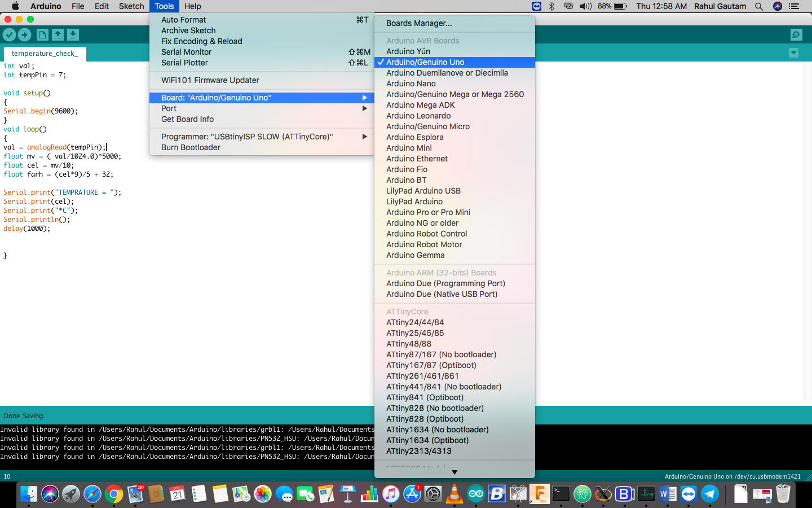Expand the Board submenu item
This screenshot has height=508, width=812.
pos(262,98)
